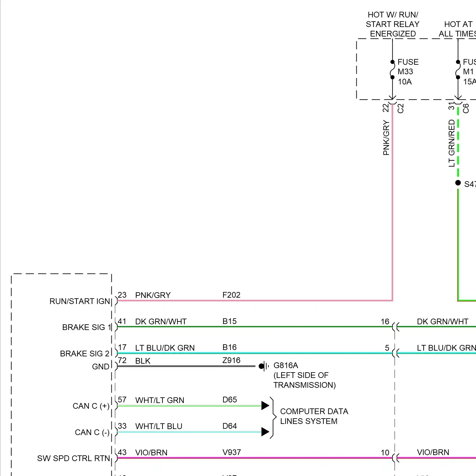The width and height of the screenshot is (476, 476).
Task: Click the C2 connector label
Action: [x=400, y=109]
